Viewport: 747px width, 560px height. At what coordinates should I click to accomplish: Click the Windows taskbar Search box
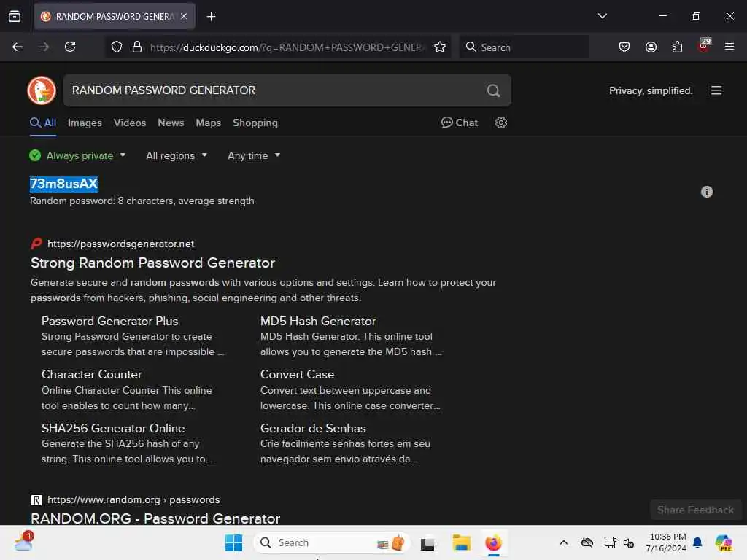[332, 542]
